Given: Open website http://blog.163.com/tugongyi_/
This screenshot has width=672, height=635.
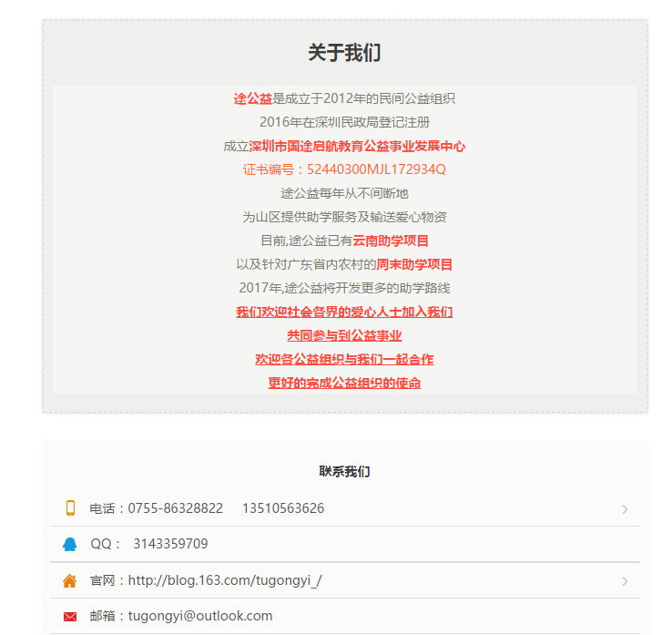Looking at the screenshot, I should [x=225, y=580].
